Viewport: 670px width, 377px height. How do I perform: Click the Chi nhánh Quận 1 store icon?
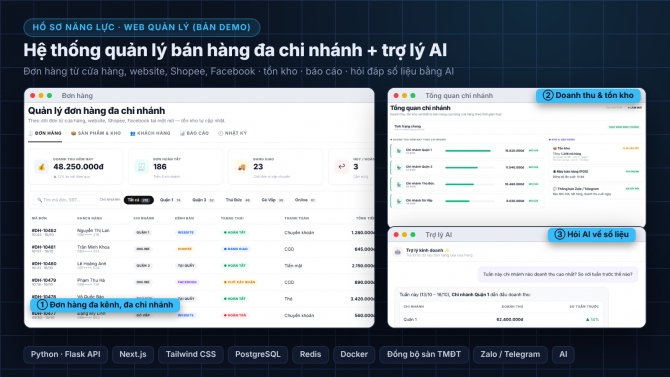click(399, 150)
